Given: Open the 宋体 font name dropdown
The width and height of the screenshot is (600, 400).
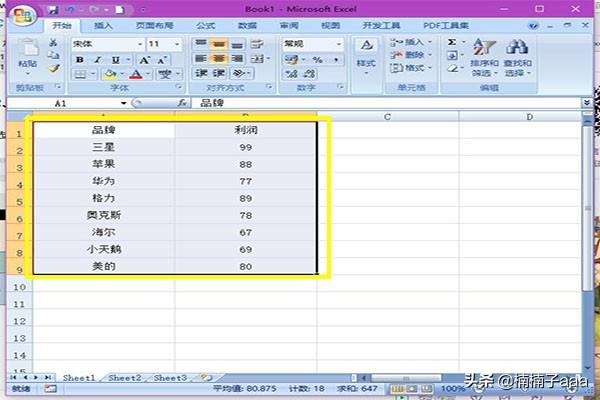Looking at the screenshot, I should [x=140, y=44].
